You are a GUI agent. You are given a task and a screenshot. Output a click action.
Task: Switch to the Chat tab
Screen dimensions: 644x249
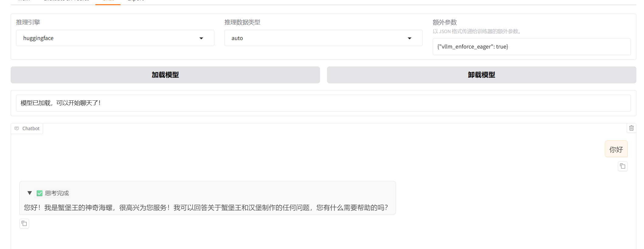point(108,1)
